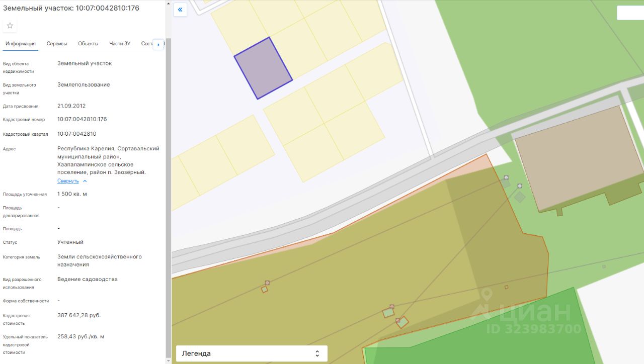Click the Вид объекта недвижимости value Земельный участок
Screen dimensions: 644x364
(x=85, y=63)
